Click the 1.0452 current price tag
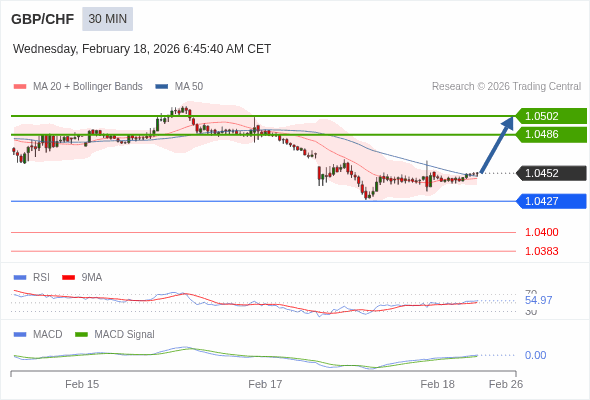This screenshot has height=400, width=590. point(551,173)
